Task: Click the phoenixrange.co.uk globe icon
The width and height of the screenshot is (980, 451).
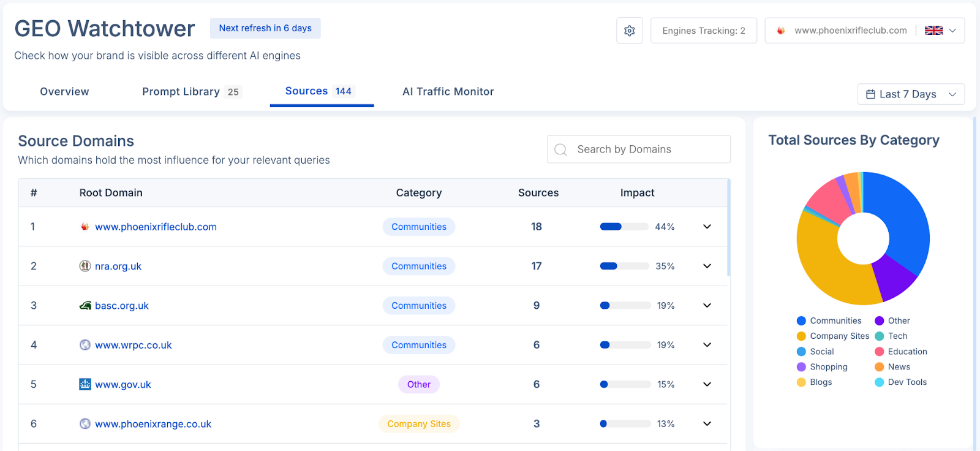Action: click(85, 423)
